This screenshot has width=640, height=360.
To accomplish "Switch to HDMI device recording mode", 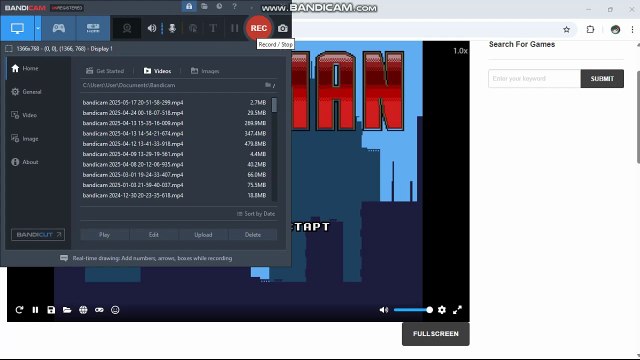I will [93, 28].
